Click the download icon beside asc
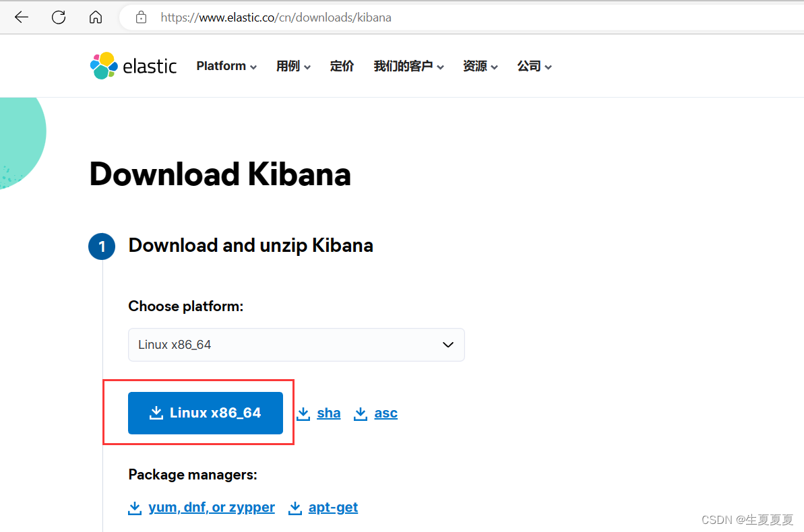The width and height of the screenshot is (804, 532). (x=361, y=413)
